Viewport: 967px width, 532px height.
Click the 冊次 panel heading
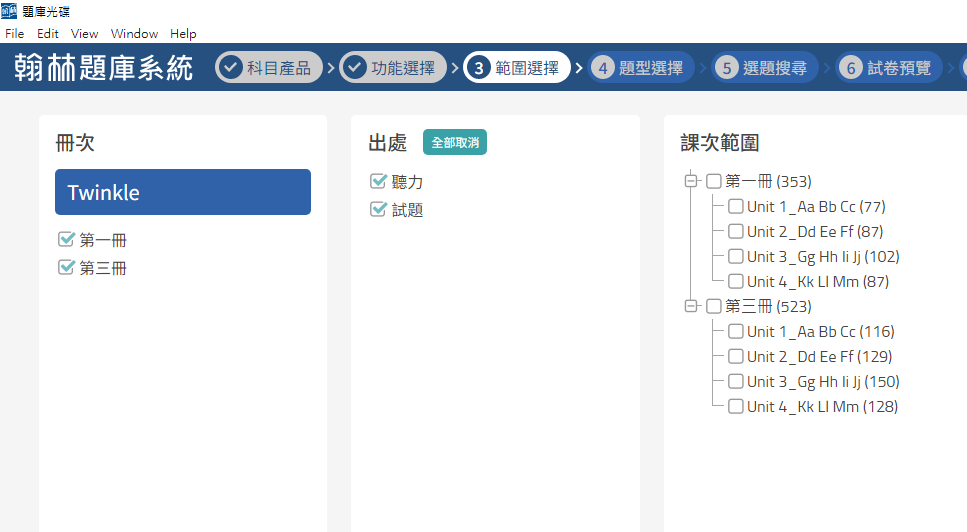point(75,143)
